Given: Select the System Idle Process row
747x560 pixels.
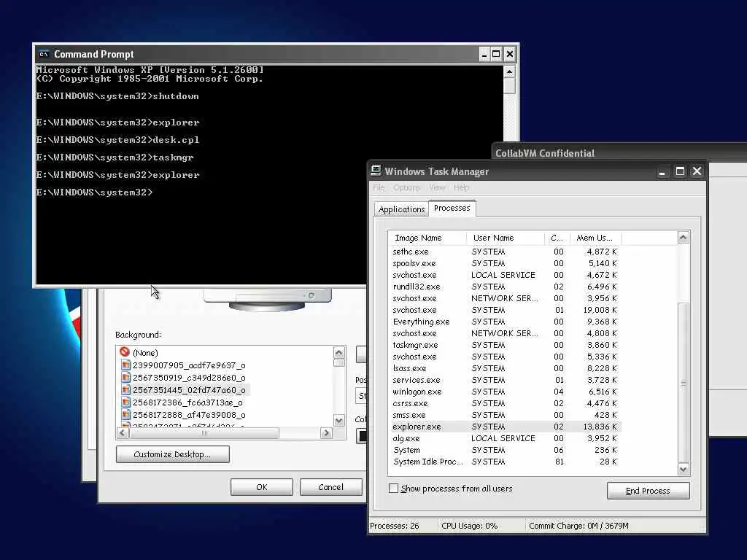Looking at the screenshot, I should point(505,462).
